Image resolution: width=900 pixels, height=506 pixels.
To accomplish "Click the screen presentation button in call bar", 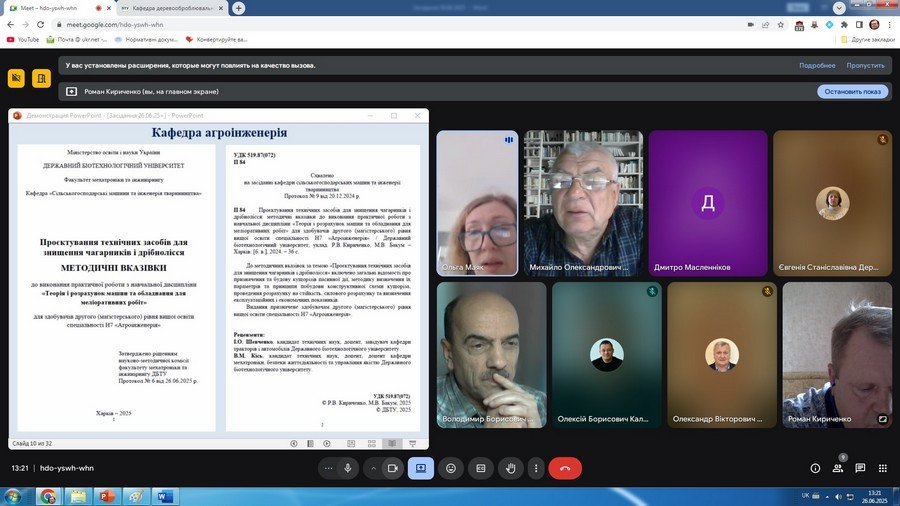I will (x=421, y=468).
